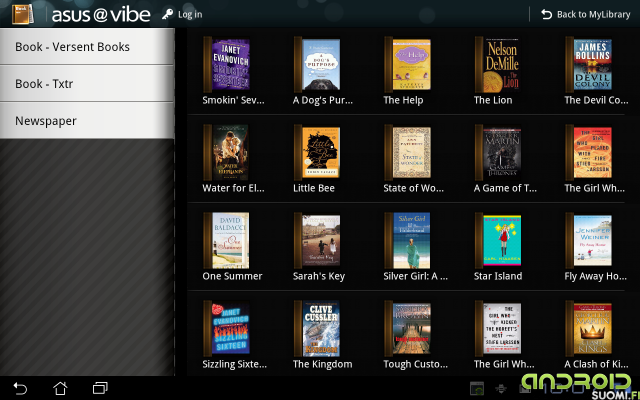Open Star Island book cover
The image size is (640, 400).
pyautogui.click(x=498, y=240)
